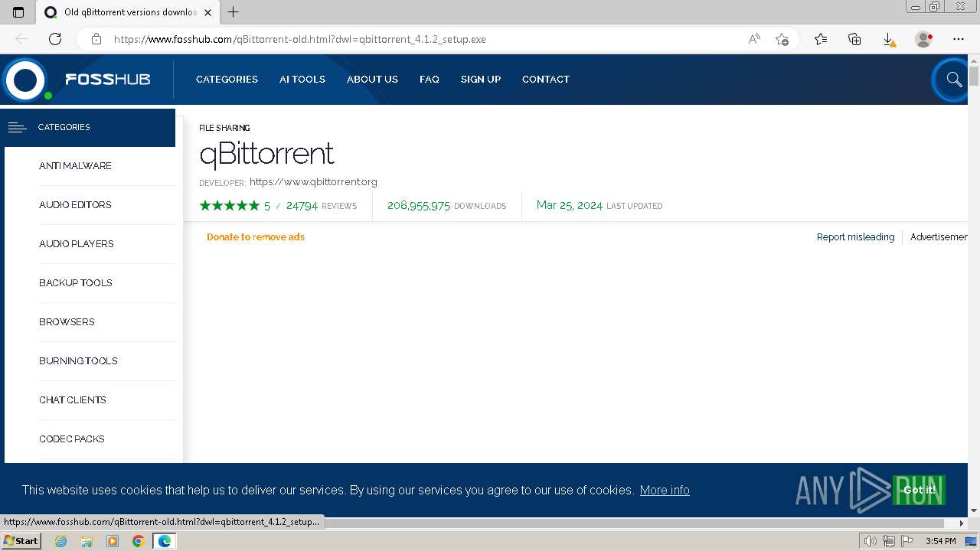Click the action center flag tray icon
Viewport: 980px width, 551px height.
tap(906, 541)
